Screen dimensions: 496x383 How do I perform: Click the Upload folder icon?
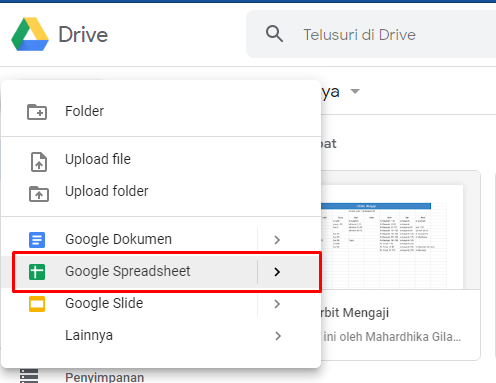(39, 194)
